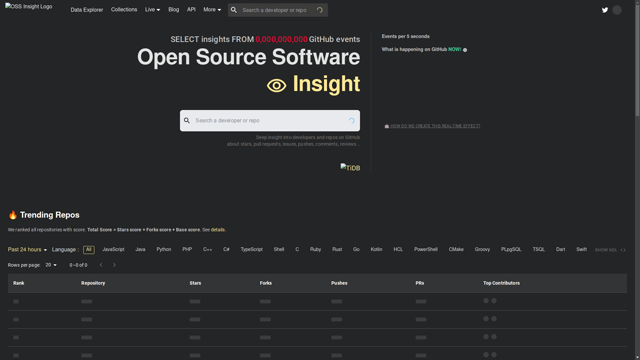The width and height of the screenshot is (640, 360).
Task: Click the OSS Insight Logo
Action: 29,7
